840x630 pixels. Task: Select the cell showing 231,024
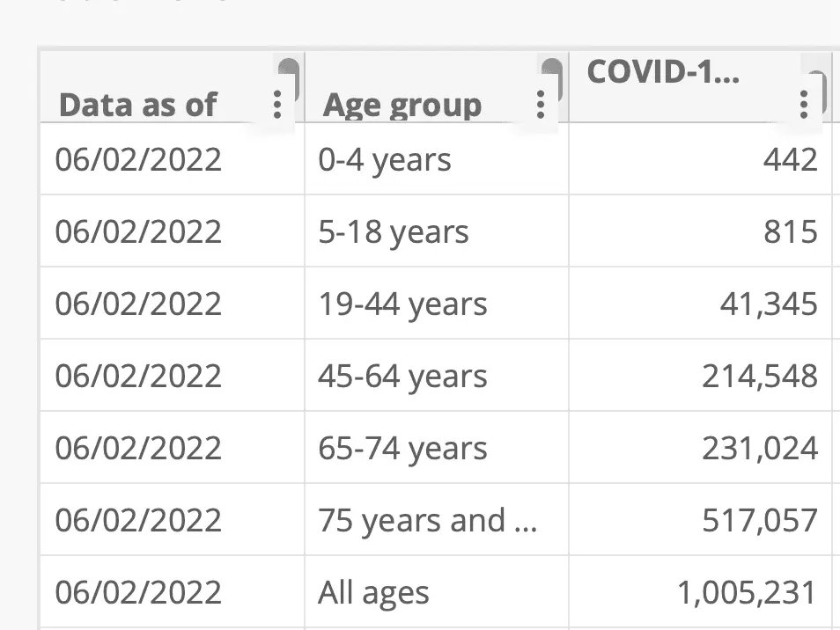[760, 449]
